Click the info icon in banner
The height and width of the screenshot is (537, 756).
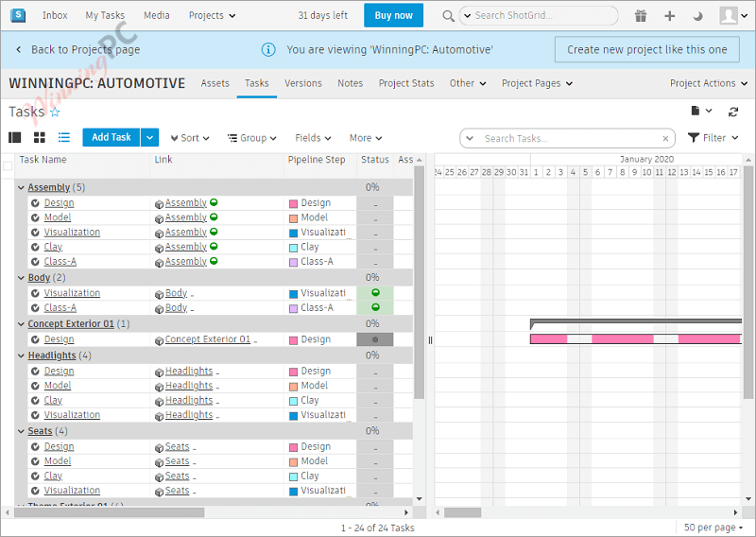tap(268, 50)
